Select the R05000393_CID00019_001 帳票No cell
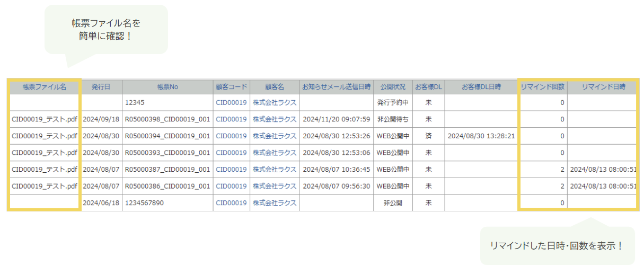This screenshot has height=274, width=644. tap(167, 153)
